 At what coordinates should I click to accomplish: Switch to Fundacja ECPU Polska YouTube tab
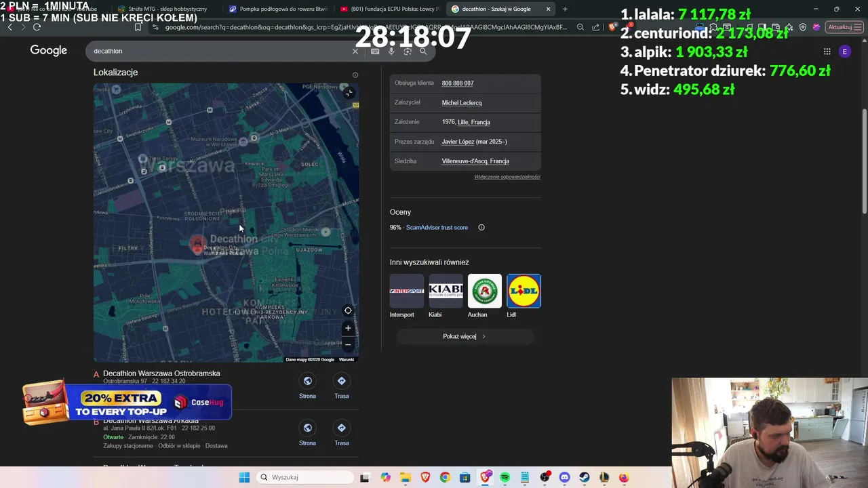click(x=390, y=9)
